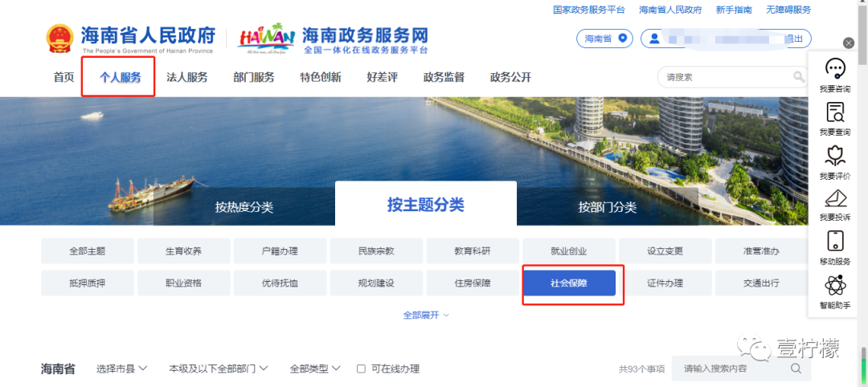Screen dimensions: 868x387
Task: Select the 社会保障 topic button
Action: click(x=569, y=283)
